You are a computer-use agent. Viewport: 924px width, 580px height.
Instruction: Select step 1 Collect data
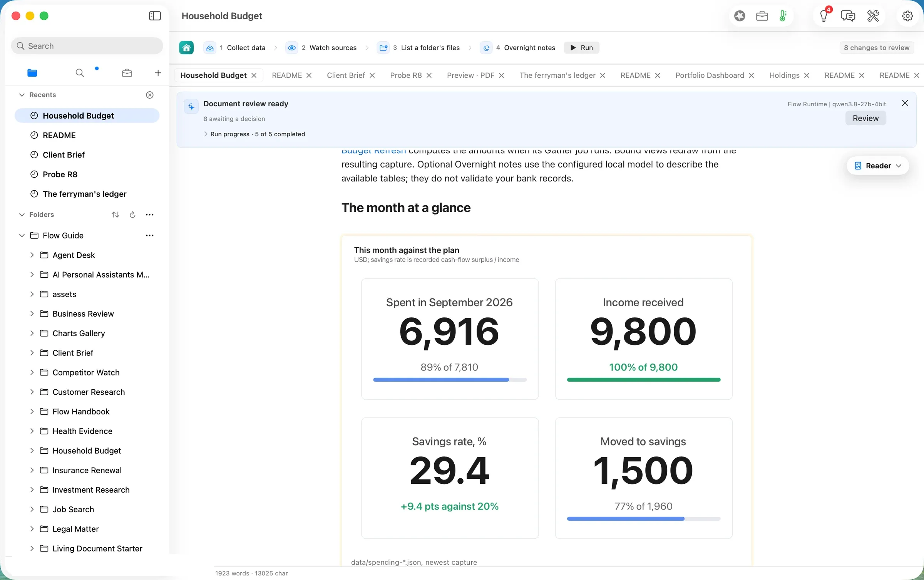tap(234, 48)
